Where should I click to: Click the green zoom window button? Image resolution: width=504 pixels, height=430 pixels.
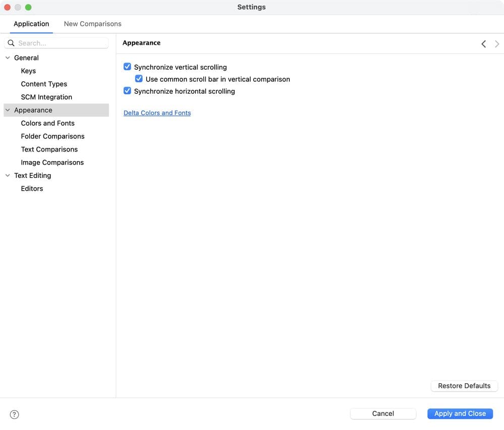coord(28,7)
